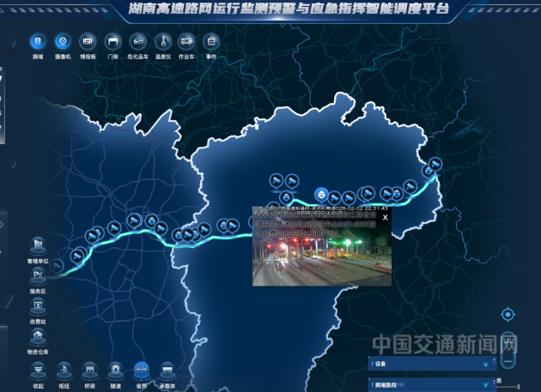Close the camera video popup
Screen dimensions: 541x392
click(386, 218)
